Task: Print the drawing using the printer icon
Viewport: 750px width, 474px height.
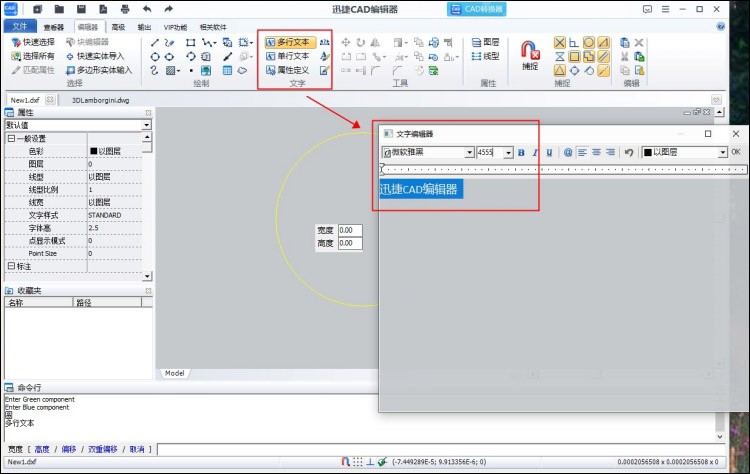Action: 125,9
